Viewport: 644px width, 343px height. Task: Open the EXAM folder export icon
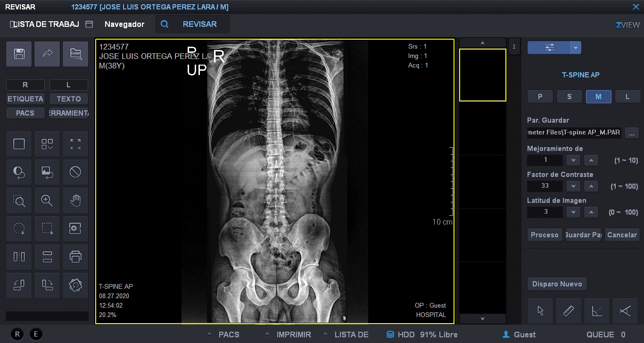click(x=75, y=54)
